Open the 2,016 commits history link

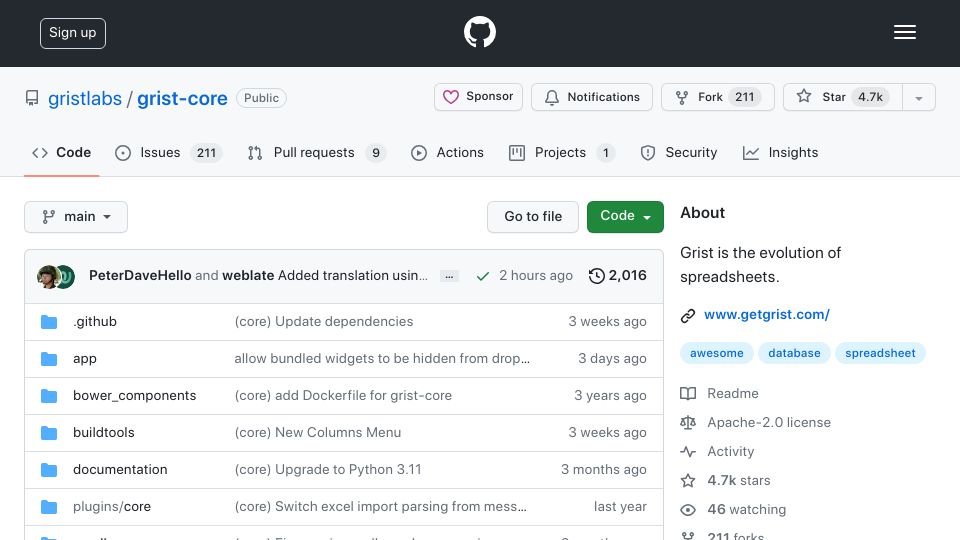tap(617, 276)
